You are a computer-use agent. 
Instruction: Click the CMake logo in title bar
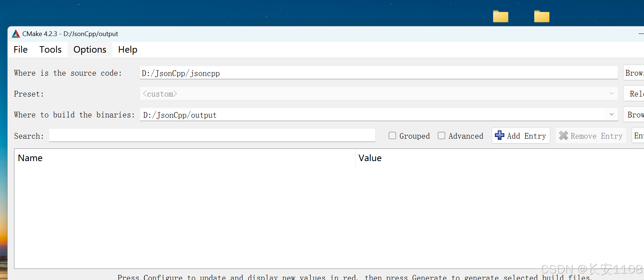tap(16, 34)
